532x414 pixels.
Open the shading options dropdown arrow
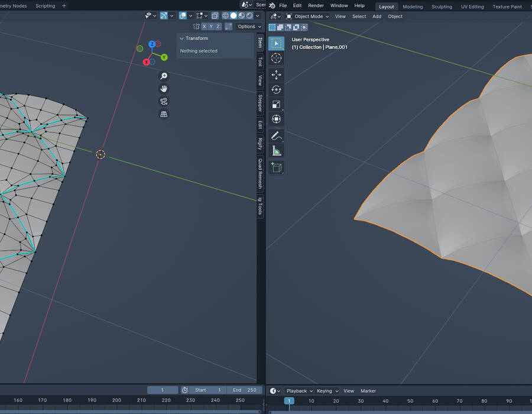click(x=258, y=15)
